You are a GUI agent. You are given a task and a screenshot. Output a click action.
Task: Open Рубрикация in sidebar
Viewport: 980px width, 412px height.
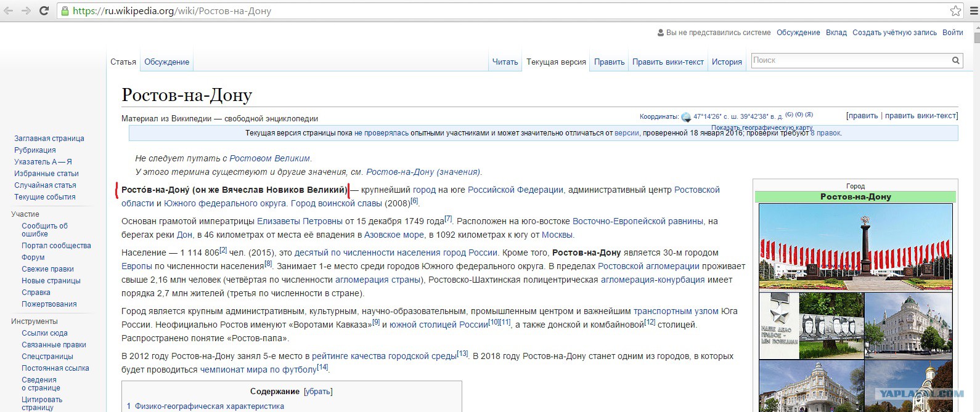(x=35, y=150)
